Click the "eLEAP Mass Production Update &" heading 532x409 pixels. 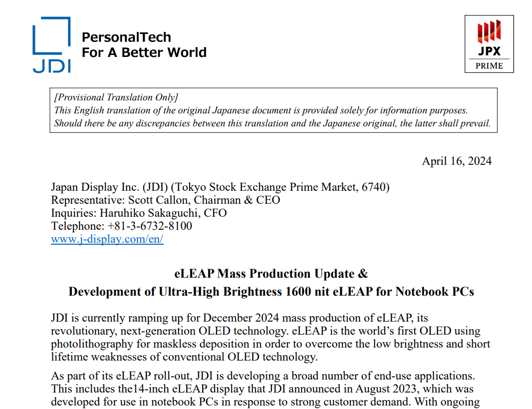point(271,274)
